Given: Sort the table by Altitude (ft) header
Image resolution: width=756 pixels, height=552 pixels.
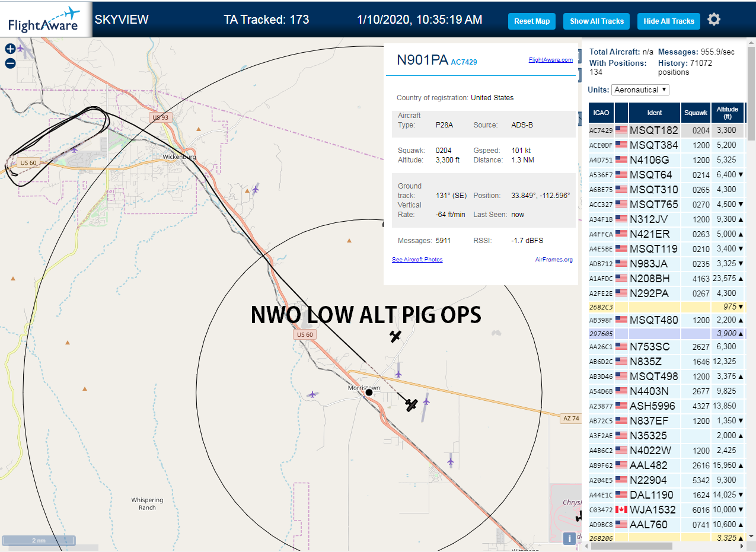Looking at the screenshot, I should pos(728,112).
